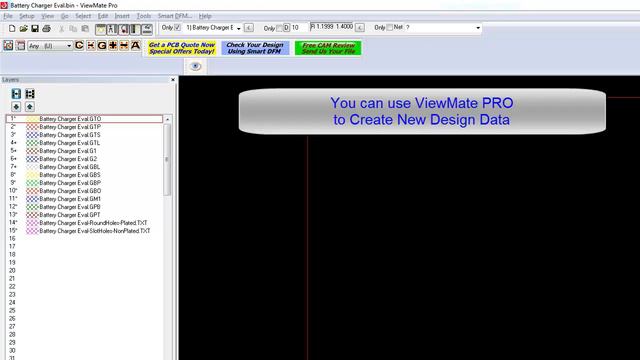Click the ViewMate PRO create design banner
Viewport: 640px width, 360px height.
point(422,111)
